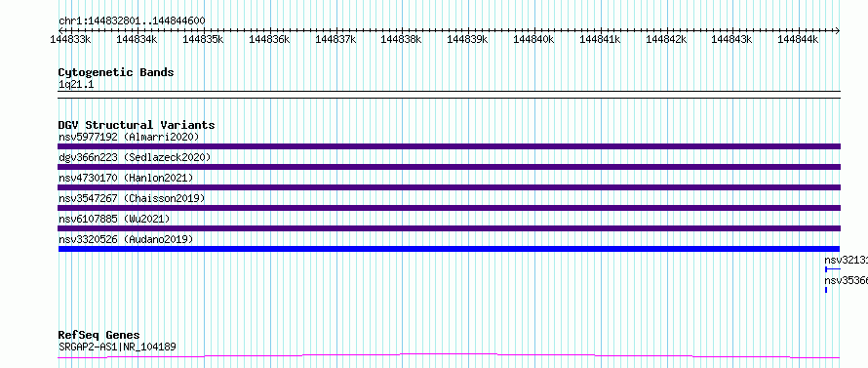The width and height of the screenshot is (868, 368).
Task: Click the SRGAP2-AS1|NR_104189 gene label
Action: coord(117,348)
